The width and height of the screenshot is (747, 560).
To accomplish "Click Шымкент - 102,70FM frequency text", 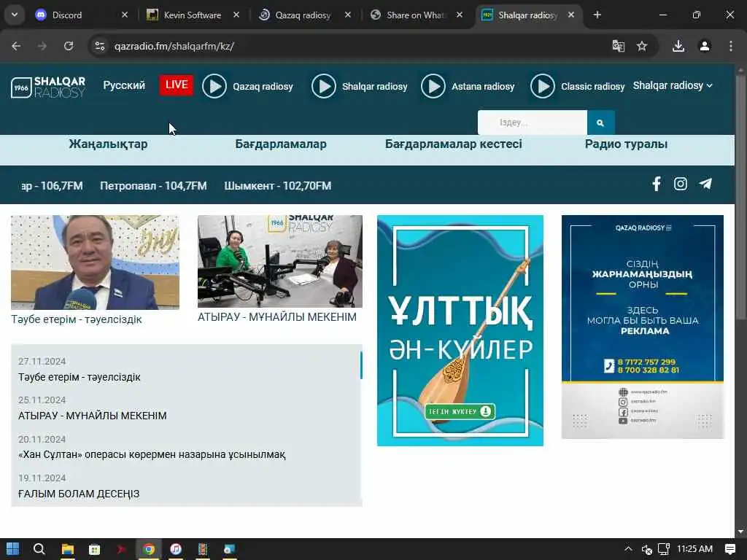I will [x=278, y=186].
